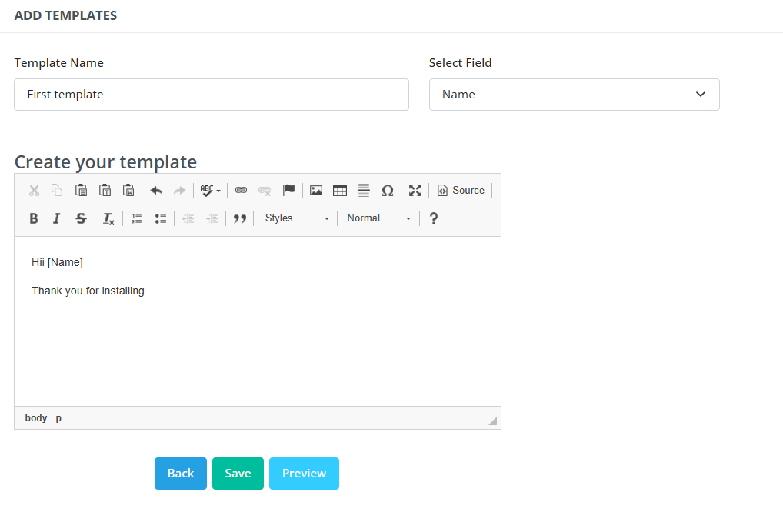The height and width of the screenshot is (532, 783).
Task: Insert a table using the toolbar
Action: tap(340, 190)
